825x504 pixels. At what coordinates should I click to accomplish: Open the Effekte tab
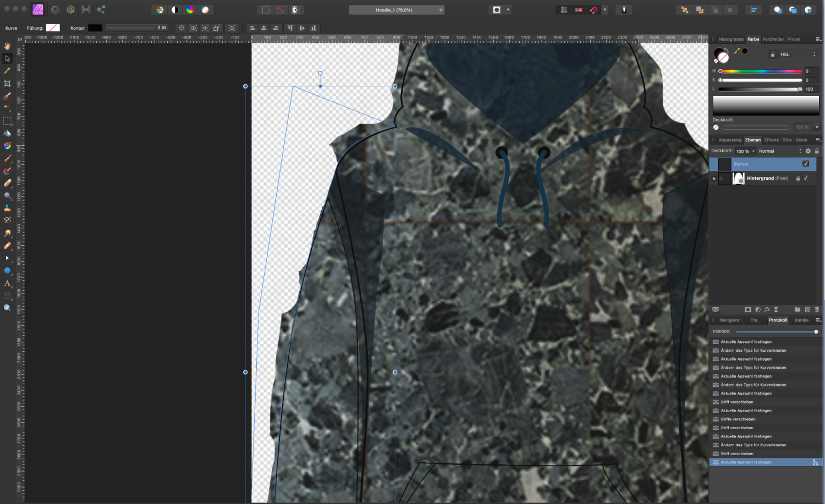tap(771, 140)
